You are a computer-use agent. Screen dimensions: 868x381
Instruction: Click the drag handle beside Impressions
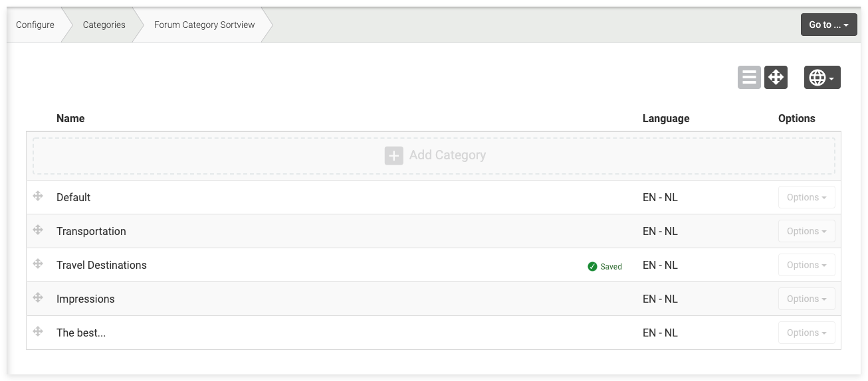point(38,297)
